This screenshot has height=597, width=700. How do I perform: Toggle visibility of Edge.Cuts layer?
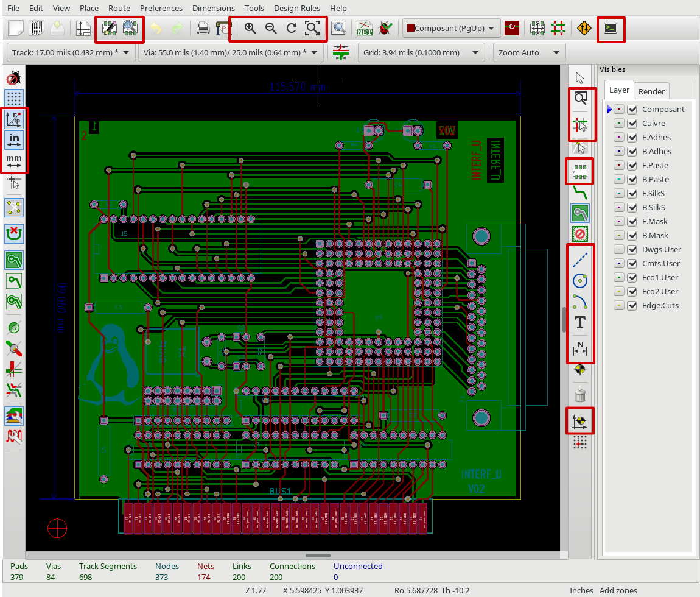(632, 306)
